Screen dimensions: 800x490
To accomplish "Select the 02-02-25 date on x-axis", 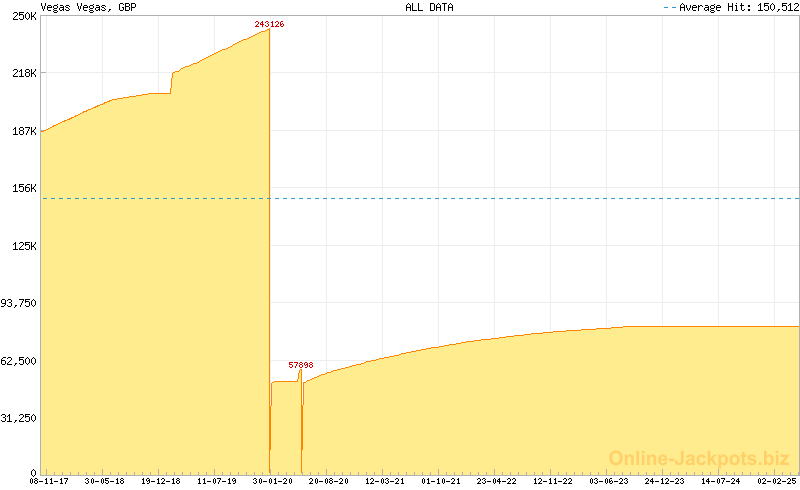I will click(x=777, y=482).
